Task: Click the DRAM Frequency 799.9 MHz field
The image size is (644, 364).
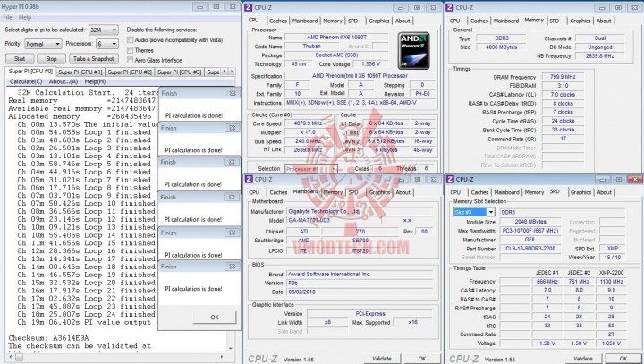Action: [x=563, y=77]
